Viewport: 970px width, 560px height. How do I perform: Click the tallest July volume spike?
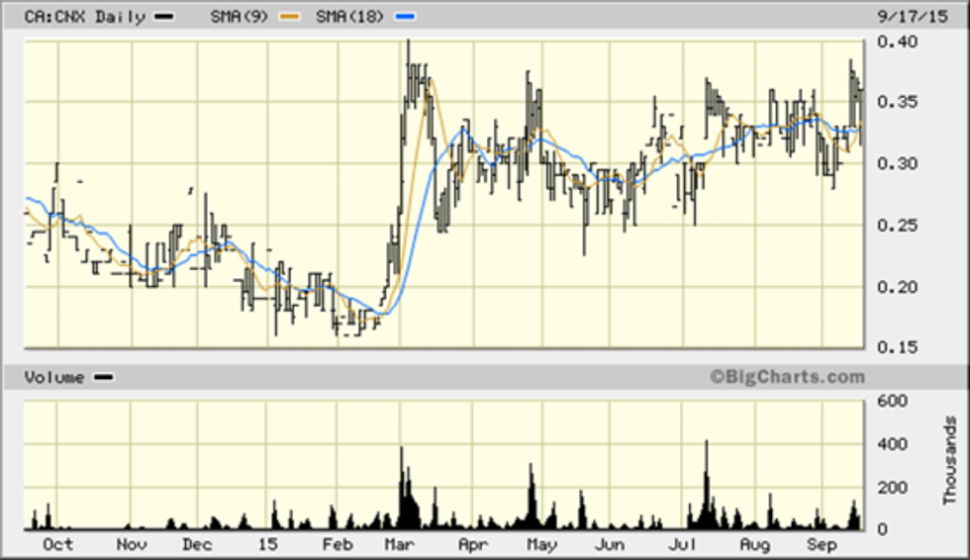coord(706,485)
